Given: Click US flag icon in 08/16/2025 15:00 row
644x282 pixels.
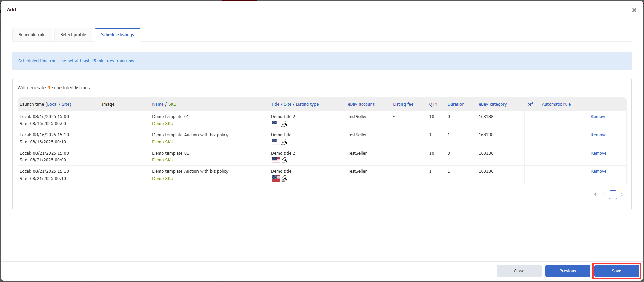Looking at the screenshot, I should (x=276, y=124).
